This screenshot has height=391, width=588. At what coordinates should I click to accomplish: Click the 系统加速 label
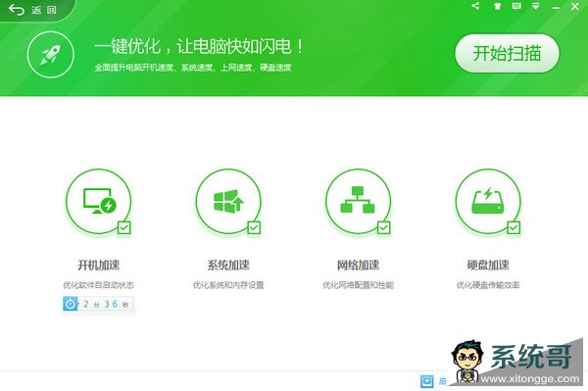point(228,265)
